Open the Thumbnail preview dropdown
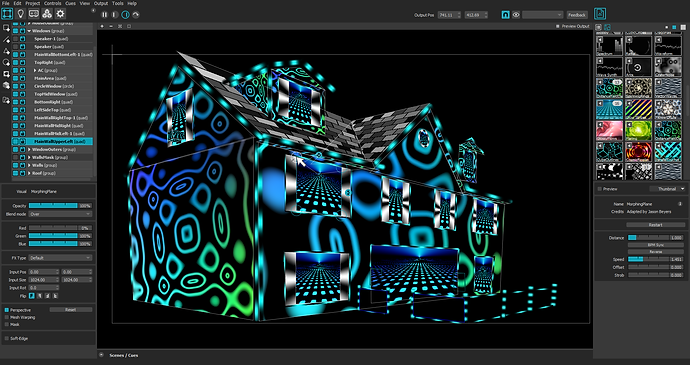This screenshot has height=365, width=690. coord(668,189)
